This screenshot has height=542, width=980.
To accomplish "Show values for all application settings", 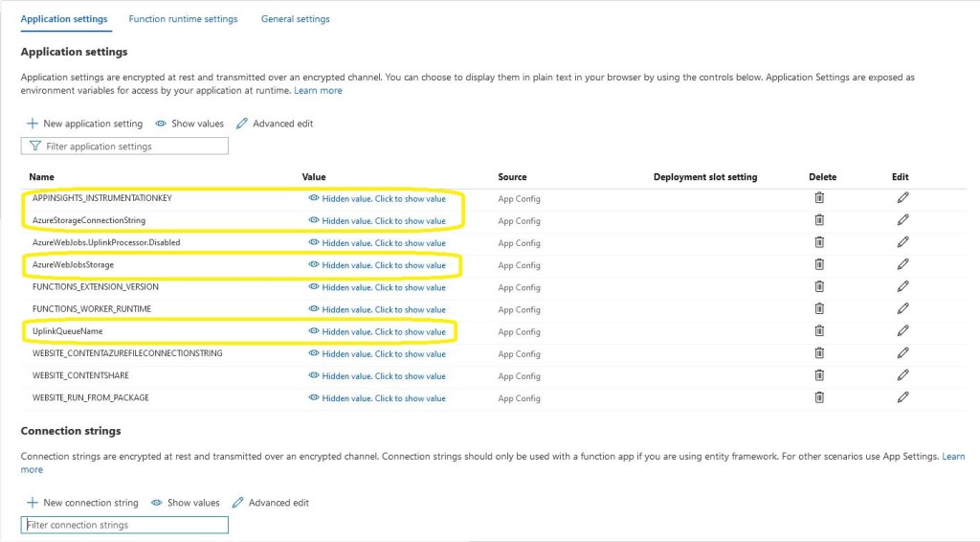I will [189, 124].
